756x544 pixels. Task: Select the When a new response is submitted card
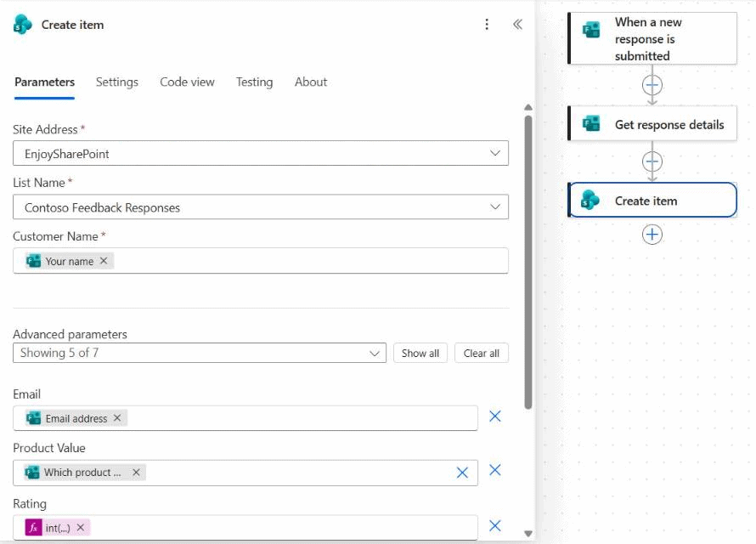coord(652,38)
